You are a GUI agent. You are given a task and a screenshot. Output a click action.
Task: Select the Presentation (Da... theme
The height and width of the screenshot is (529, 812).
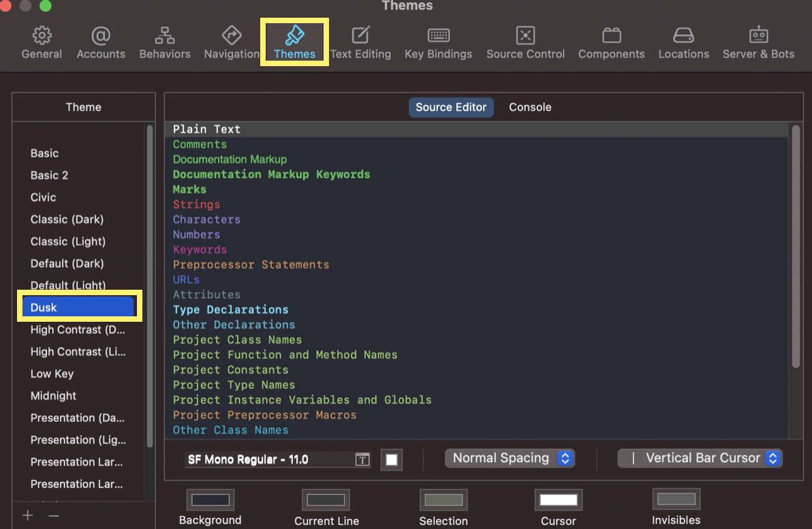coord(78,418)
